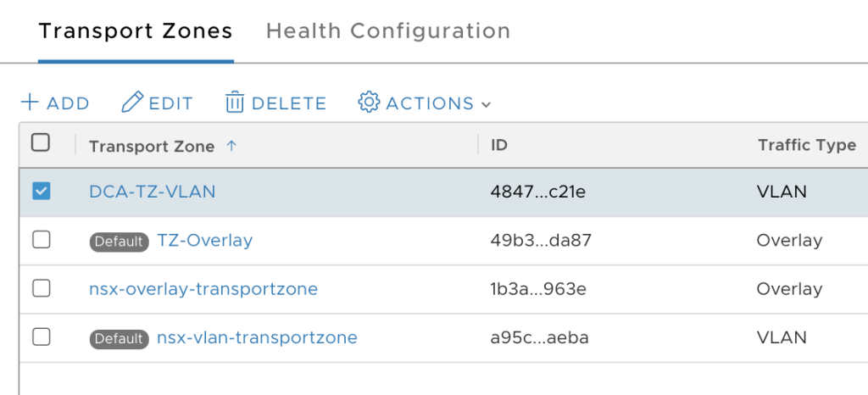Click the pencil EDIT icon
The width and height of the screenshot is (868, 395).
[132, 103]
